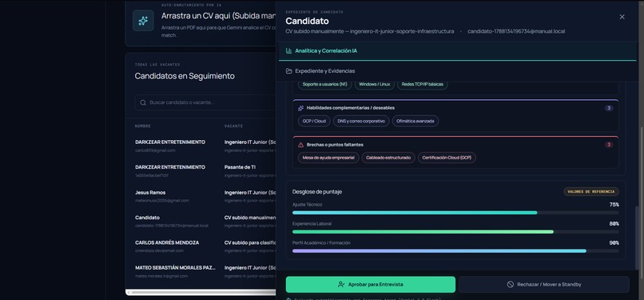Click the Desglose de puntaje heading
Image resolution: width=644 pixels, height=300 pixels.
317,192
